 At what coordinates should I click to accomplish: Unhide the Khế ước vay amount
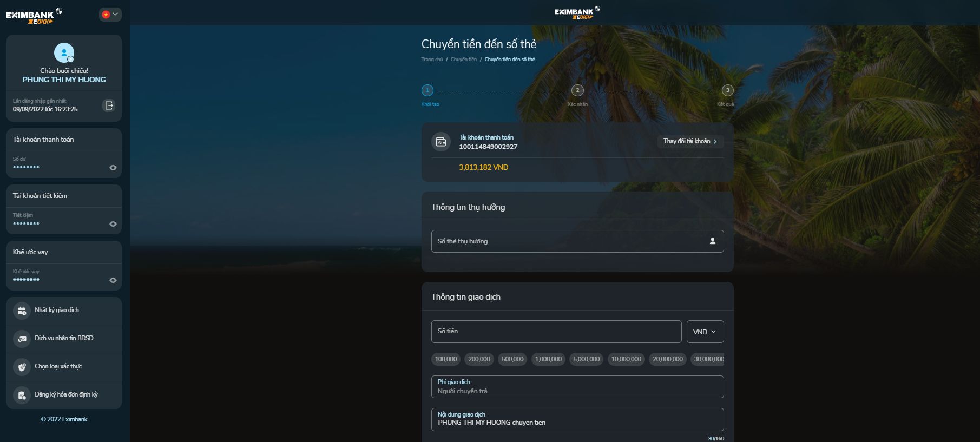[x=113, y=280]
